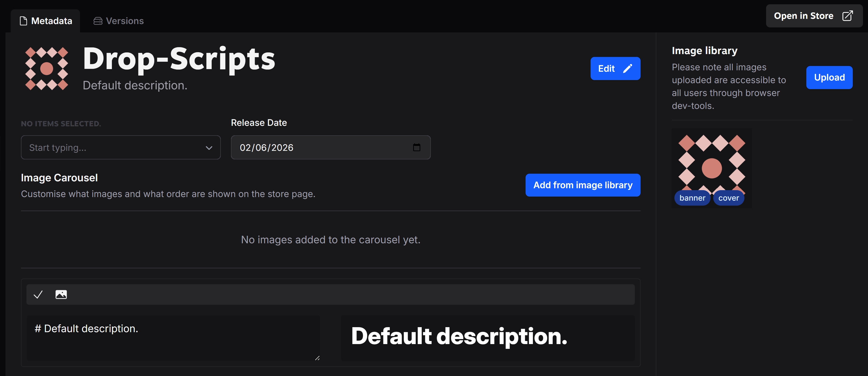Select the Metadata tab
The height and width of the screenshot is (376, 868).
(45, 21)
